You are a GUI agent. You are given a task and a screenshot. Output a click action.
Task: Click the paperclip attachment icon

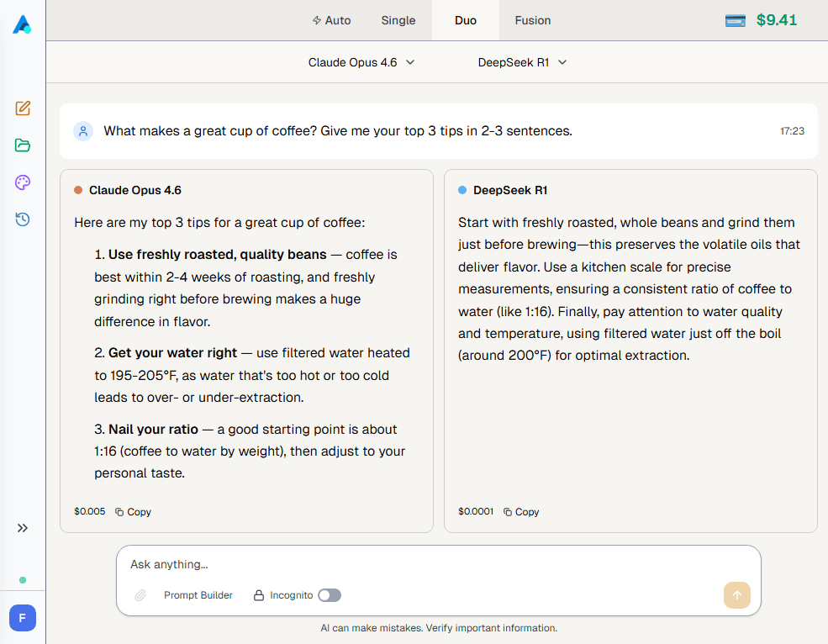pyautogui.click(x=140, y=595)
